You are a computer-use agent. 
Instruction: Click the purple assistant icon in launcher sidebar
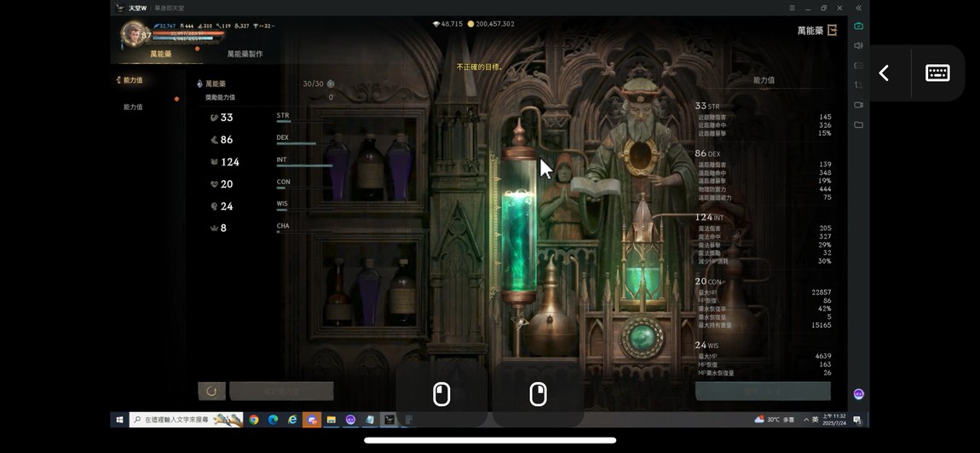pyautogui.click(x=858, y=393)
